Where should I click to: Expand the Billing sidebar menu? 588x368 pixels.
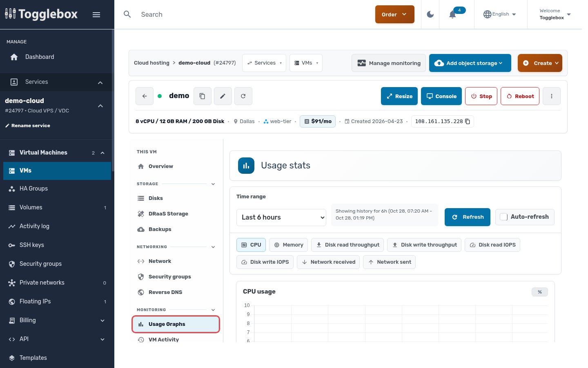57,321
